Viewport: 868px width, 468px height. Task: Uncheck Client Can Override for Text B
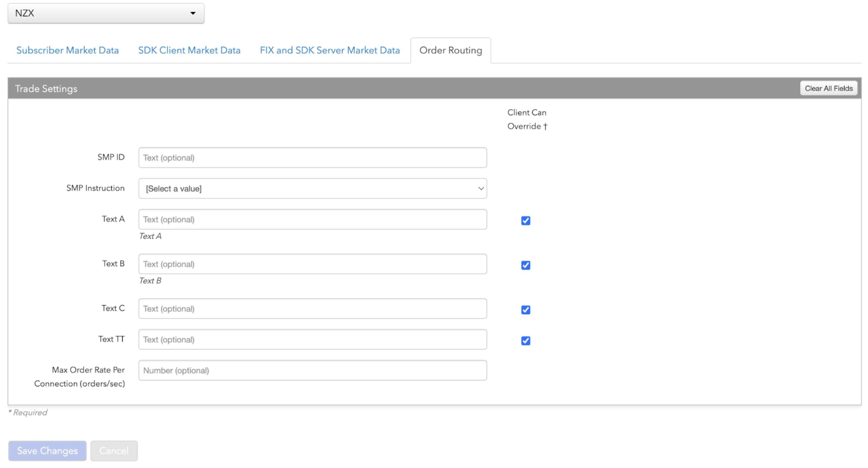click(x=526, y=265)
